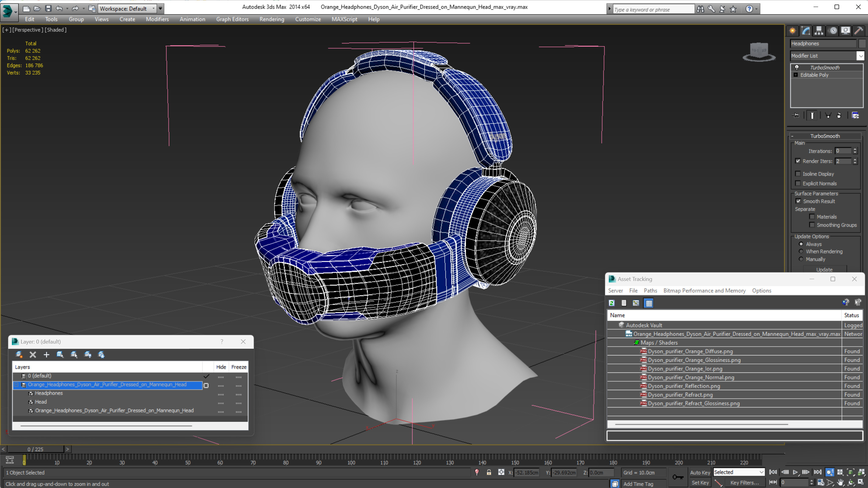Click the Delete layer X icon

(x=33, y=354)
